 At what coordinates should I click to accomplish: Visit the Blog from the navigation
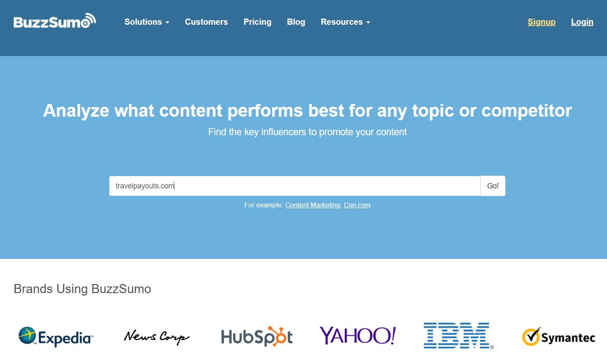point(296,22)
